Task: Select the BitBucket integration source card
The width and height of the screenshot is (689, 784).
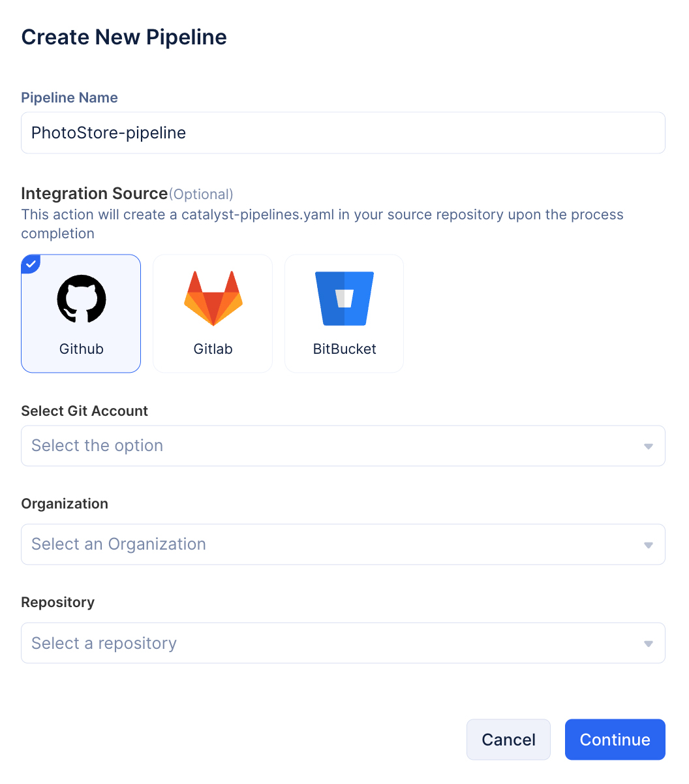Action: click(x=344, y=313)
